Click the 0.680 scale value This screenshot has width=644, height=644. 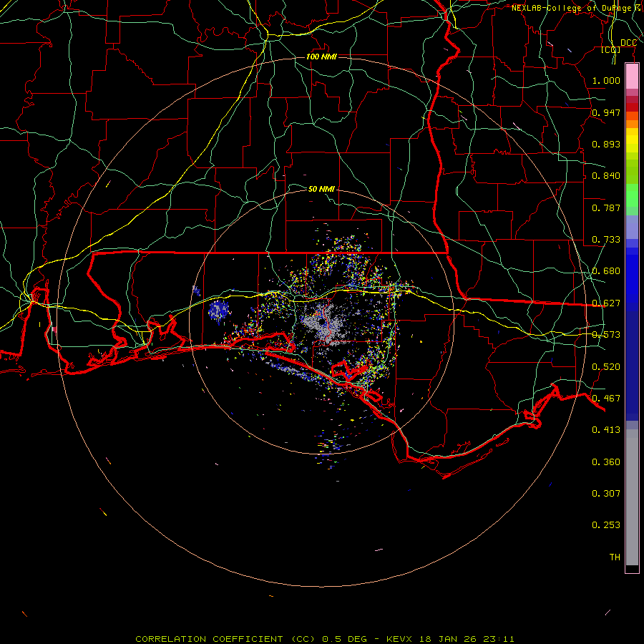coord(606,271)
